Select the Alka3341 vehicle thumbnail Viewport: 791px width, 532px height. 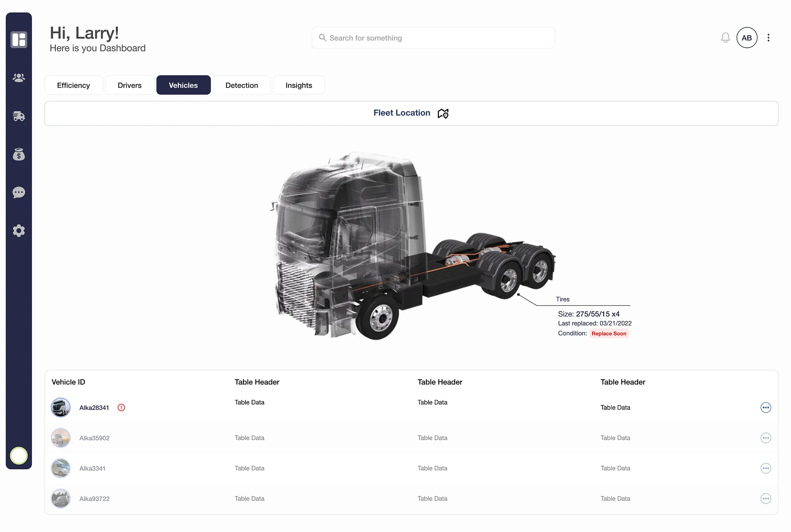(x=61, y=468)
